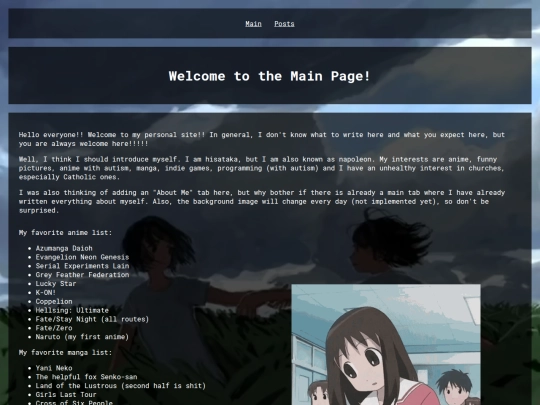Click list item Hellsing: Ultimate
540x405 pixels.
[72, 310]
